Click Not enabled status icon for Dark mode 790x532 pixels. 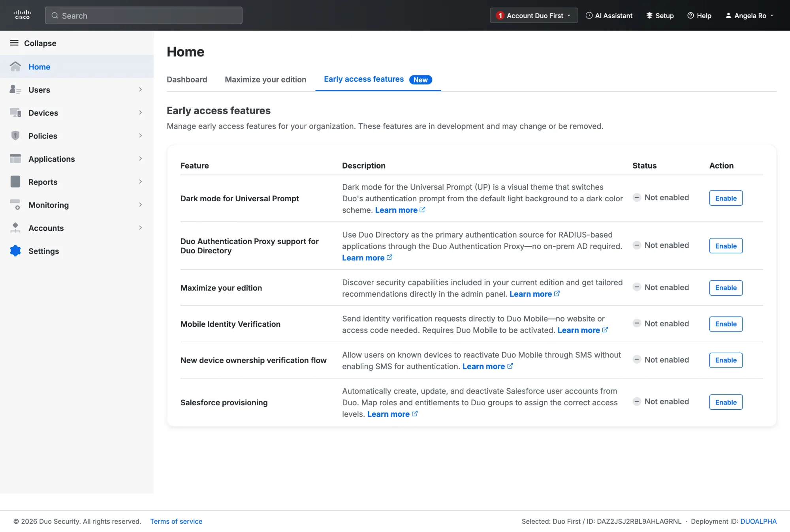637,197
